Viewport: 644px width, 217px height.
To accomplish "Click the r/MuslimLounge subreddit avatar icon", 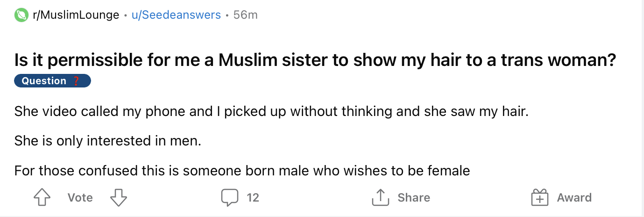I will 21,15.
